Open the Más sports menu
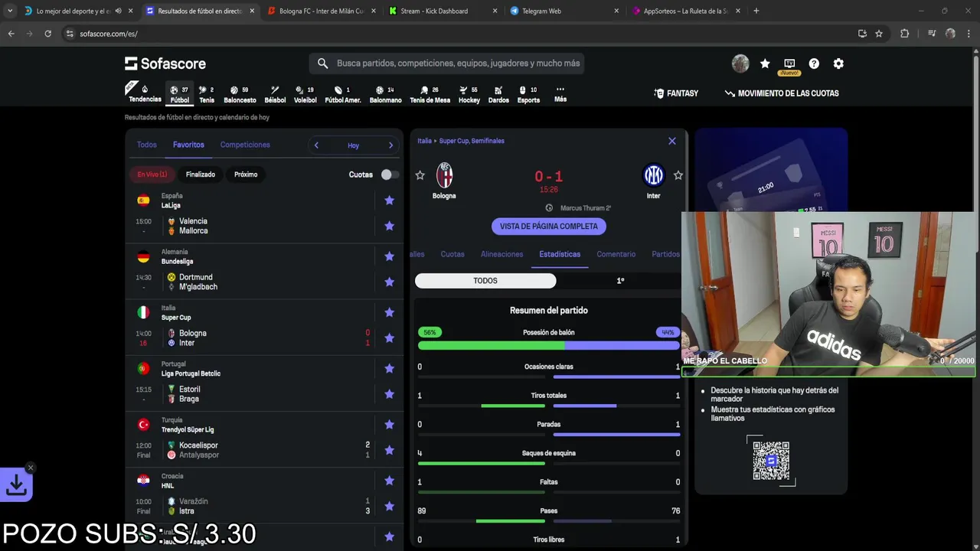Viewport: 980px width, 551px height. 560,93
